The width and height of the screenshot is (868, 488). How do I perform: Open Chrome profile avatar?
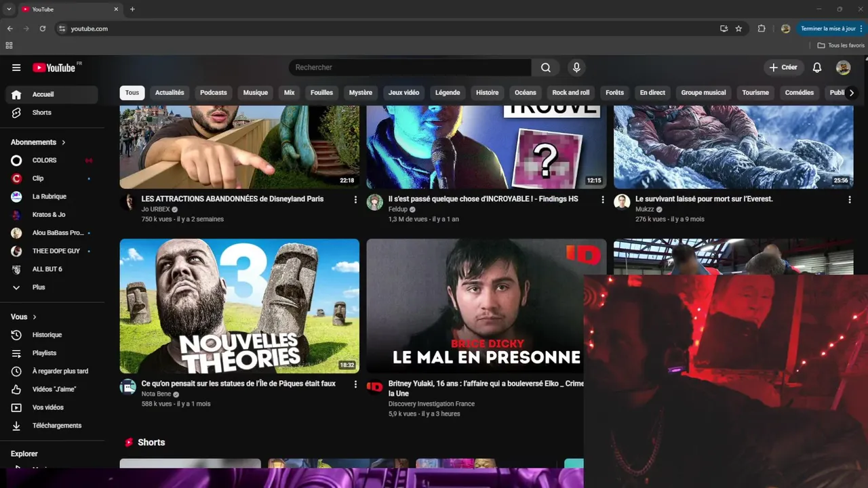point(785,28)
